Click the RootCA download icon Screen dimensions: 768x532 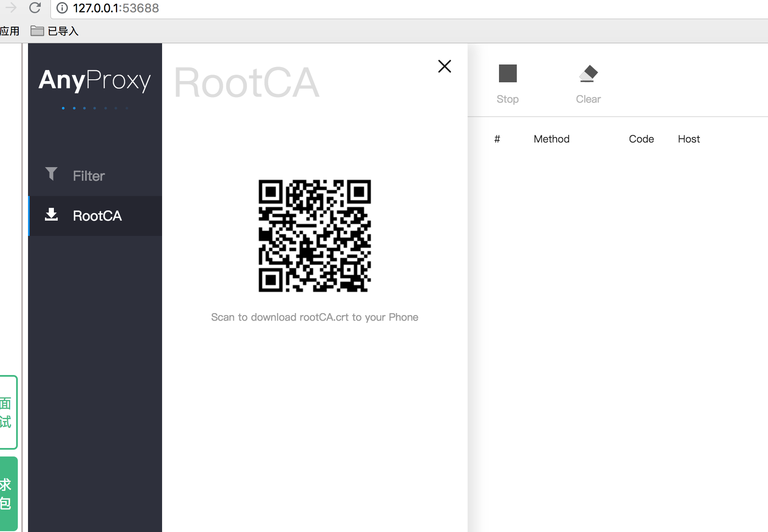pos(52,215)
